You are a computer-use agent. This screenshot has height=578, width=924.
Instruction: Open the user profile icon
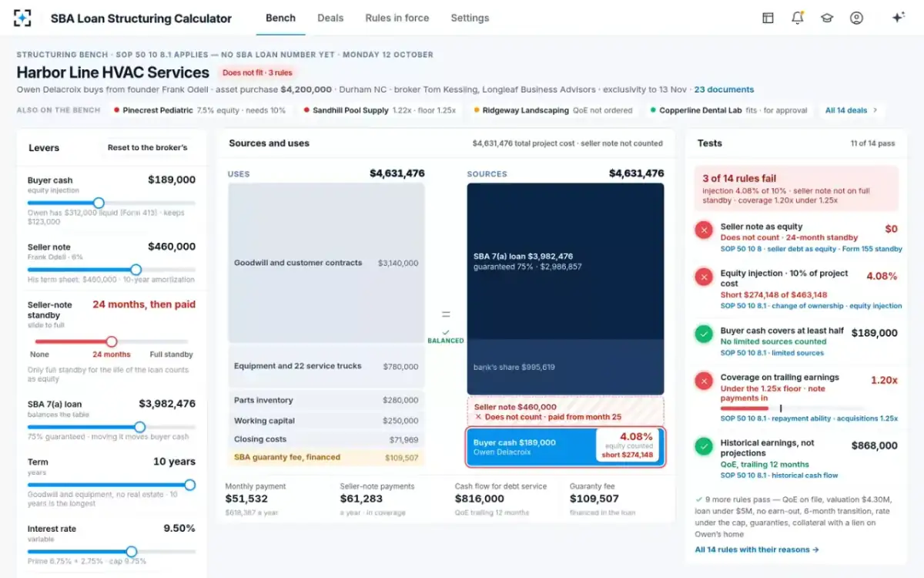[x=856, y=18]
